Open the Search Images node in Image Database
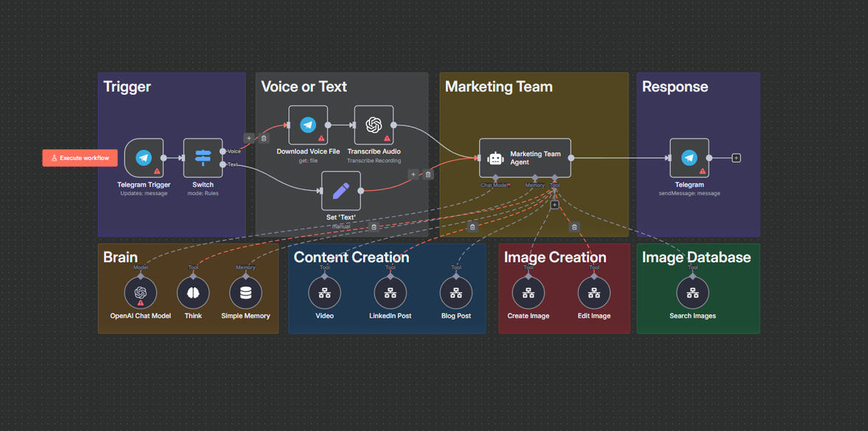This screenshot has width=868, height=431. click(x=692, y=293)
